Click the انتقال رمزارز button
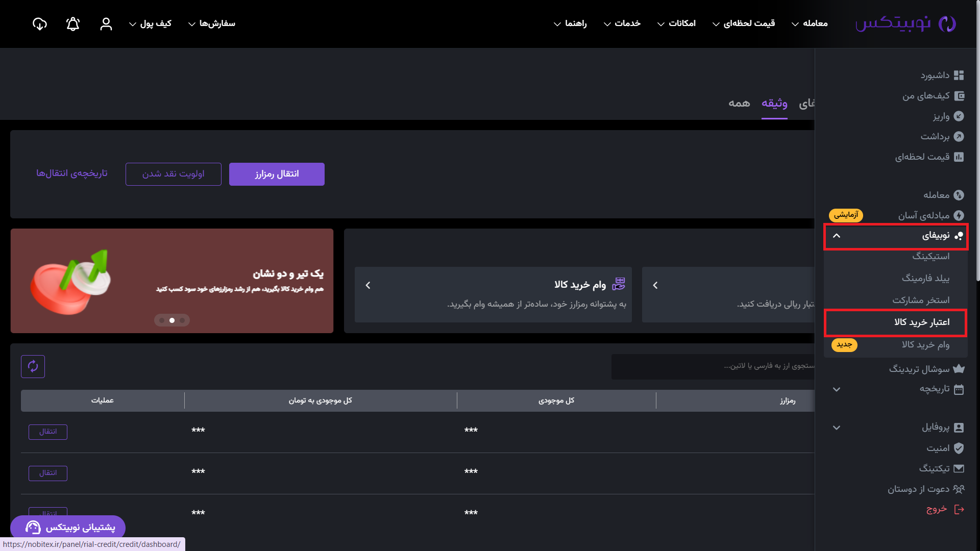Image resolution: width=980 pixels, height=551 pixels. [277, 174]
